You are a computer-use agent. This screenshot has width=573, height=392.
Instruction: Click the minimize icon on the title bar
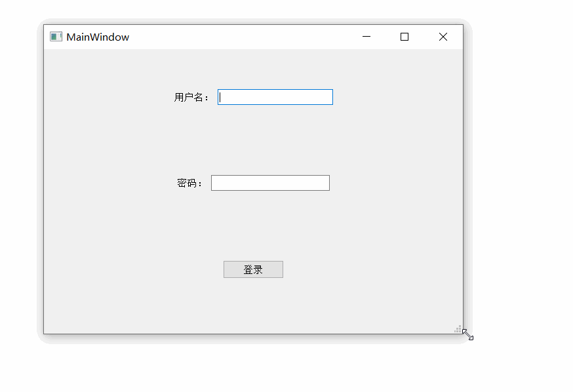tap(366, 37)
